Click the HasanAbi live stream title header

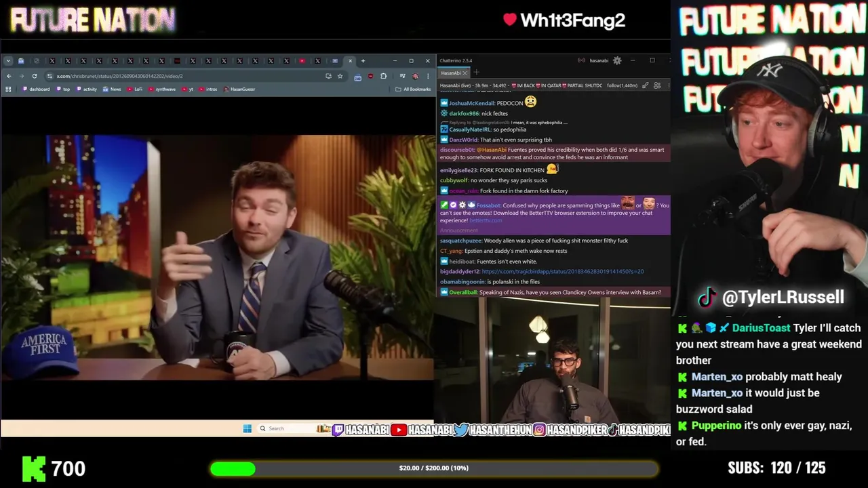coord(521,85)
